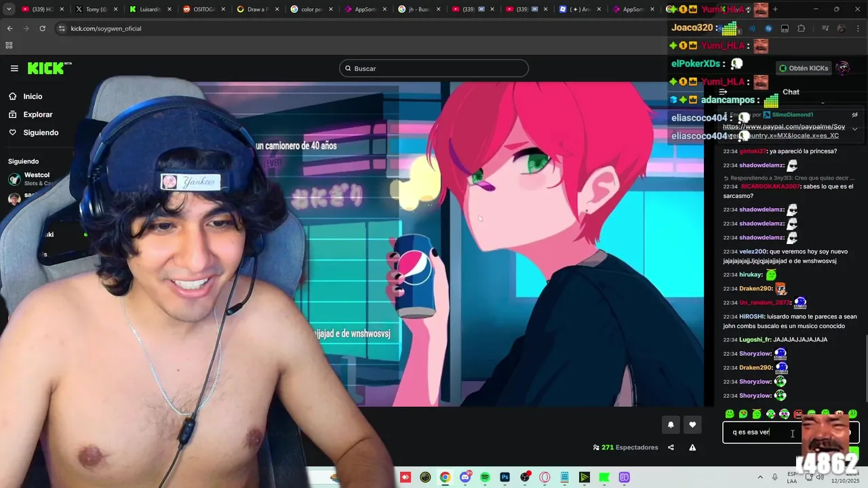Click Un_random_2873 username in chat
This screenshot has width=868, height=488.
click(764, 302)
